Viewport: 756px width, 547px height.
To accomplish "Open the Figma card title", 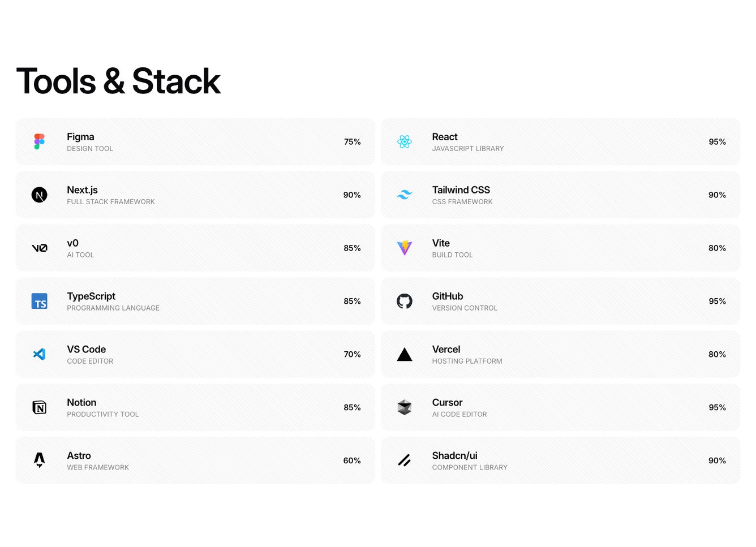I will [x=80, y=137].
